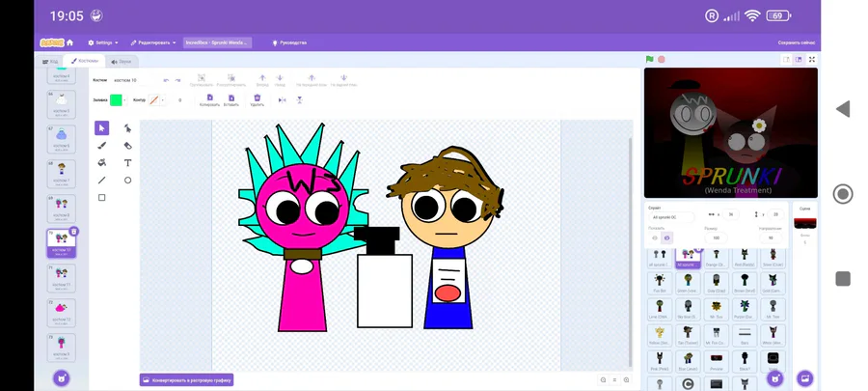Click the add costume cat button

pos(62,378)
